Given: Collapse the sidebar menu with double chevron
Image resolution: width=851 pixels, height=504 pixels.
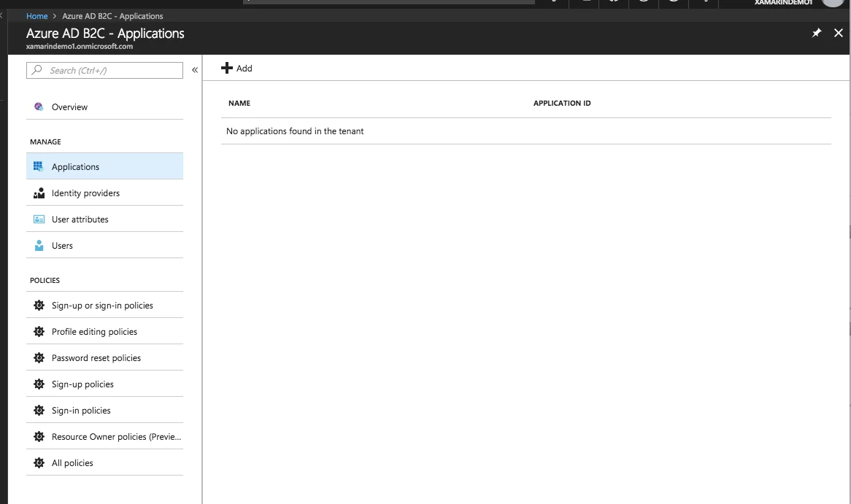Looking at the screenshot, I should point(195,70).
